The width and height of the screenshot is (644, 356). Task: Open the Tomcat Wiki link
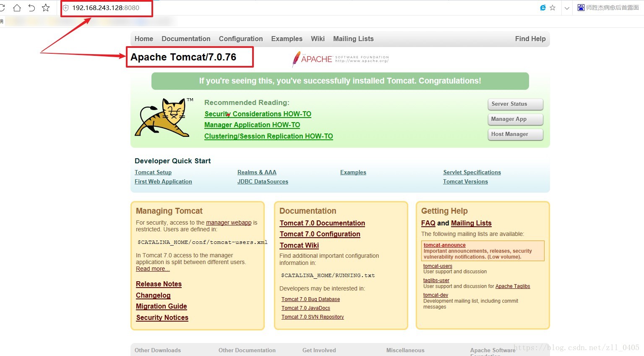pos(299,246)
